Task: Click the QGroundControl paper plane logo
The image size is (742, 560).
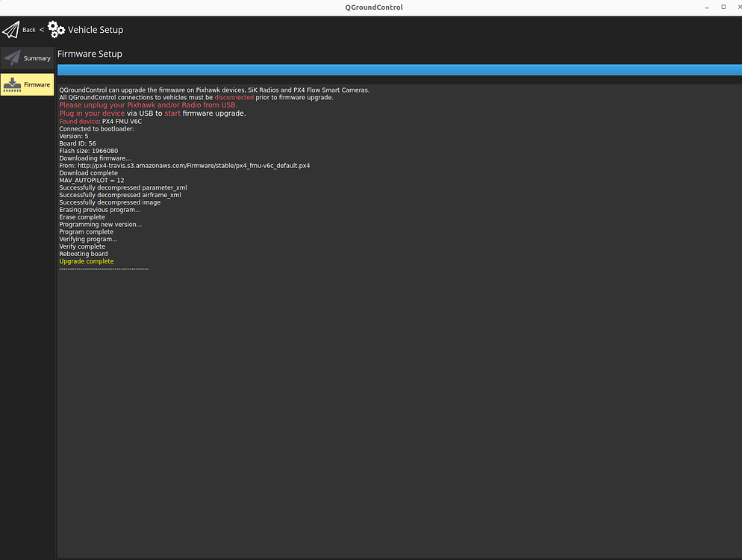Action: pos(10,29)
